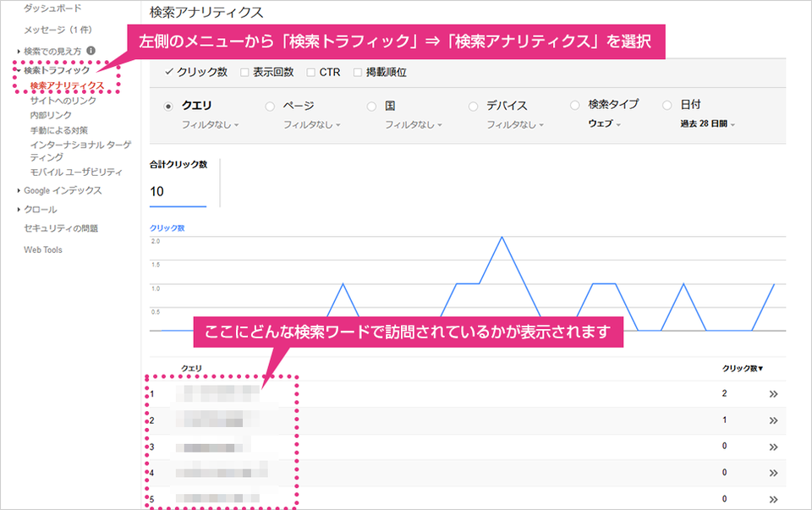Open details for query row 1

pyautogui.click(x=773, y=394)
